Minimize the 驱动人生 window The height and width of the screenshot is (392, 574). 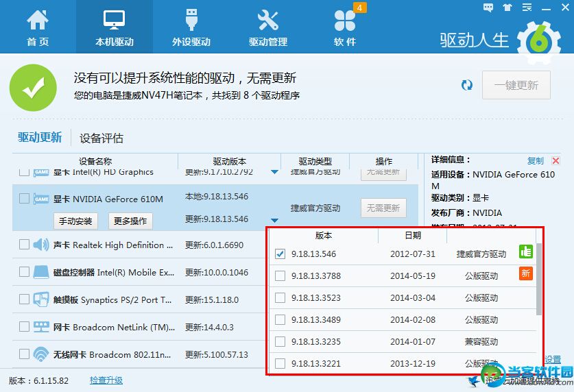[x=546, y=8]
